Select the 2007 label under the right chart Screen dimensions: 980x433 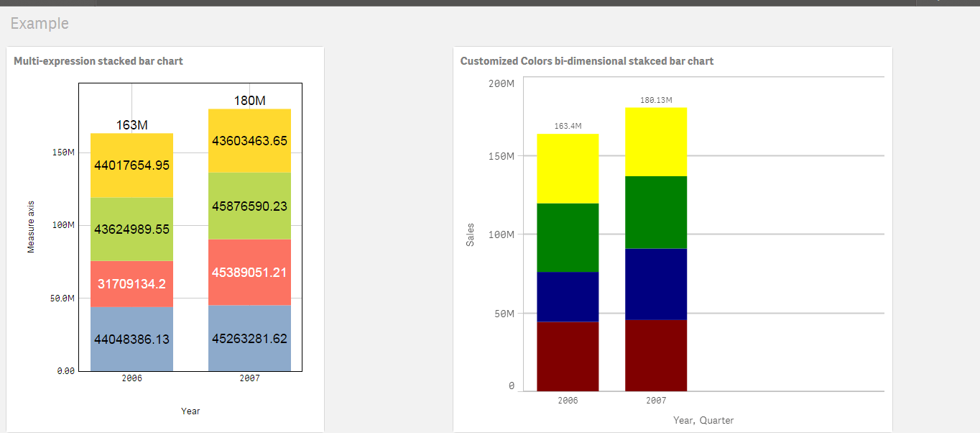pyautogui.click(x=656, y=400)
